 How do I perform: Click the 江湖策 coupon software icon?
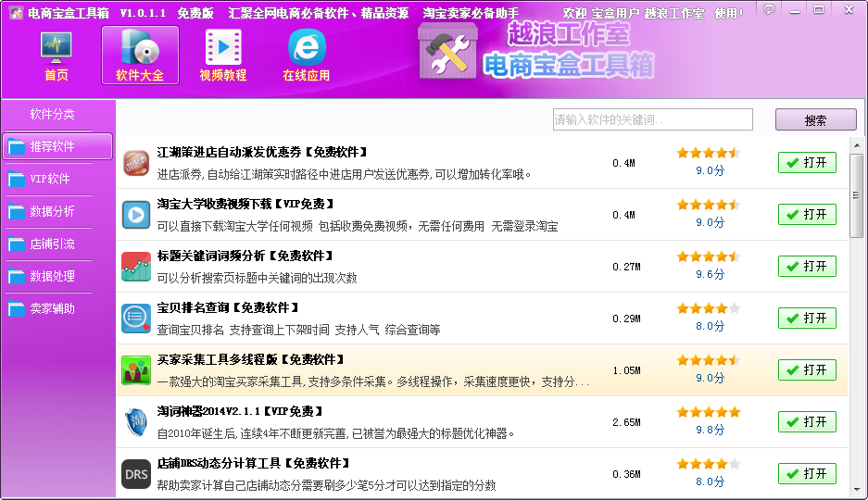click(x=135, y=163)
